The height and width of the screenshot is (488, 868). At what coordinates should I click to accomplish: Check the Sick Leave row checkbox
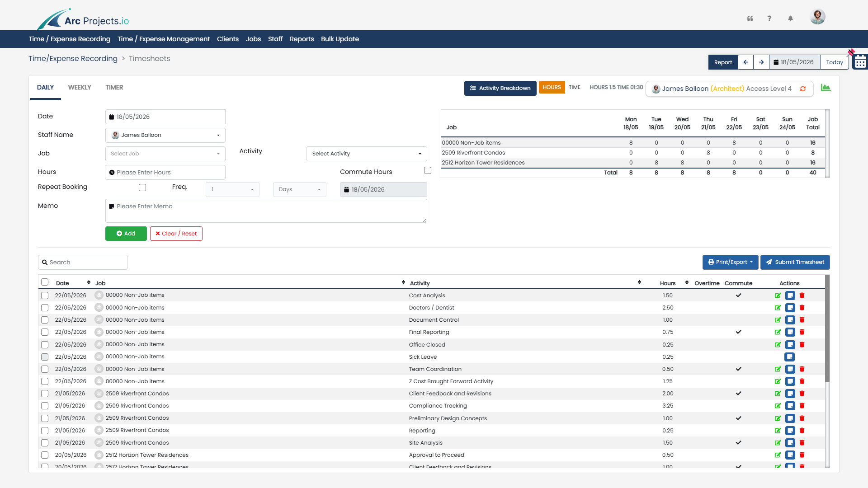[x=45, y=357]
